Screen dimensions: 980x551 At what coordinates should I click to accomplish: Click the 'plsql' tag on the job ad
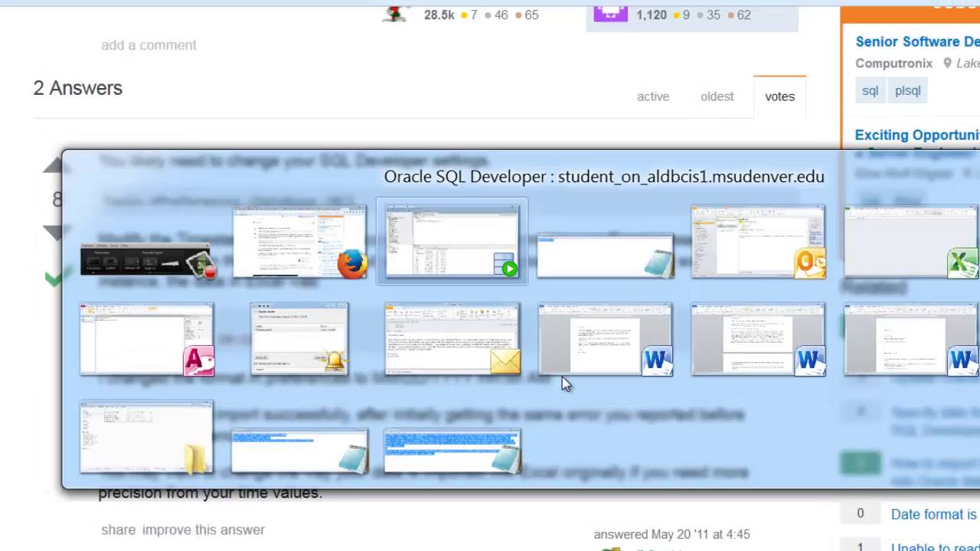pyautogui.click(x=907, y=90)
